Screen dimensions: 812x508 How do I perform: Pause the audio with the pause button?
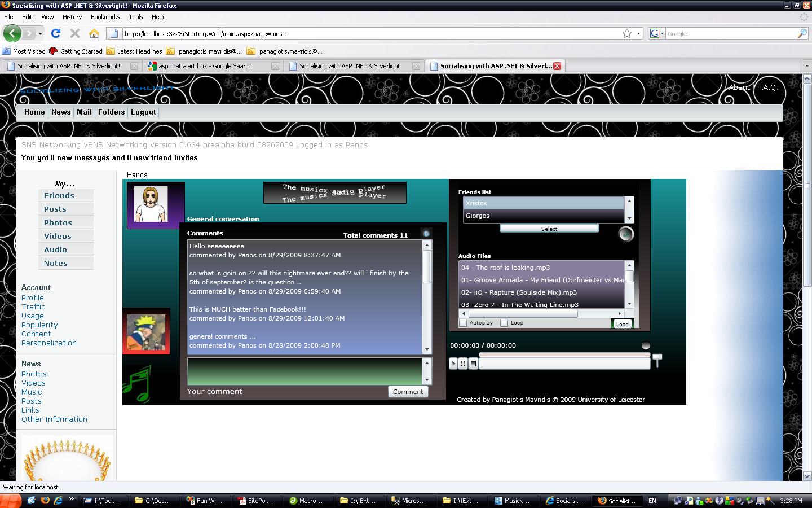(x=463, y=364)
